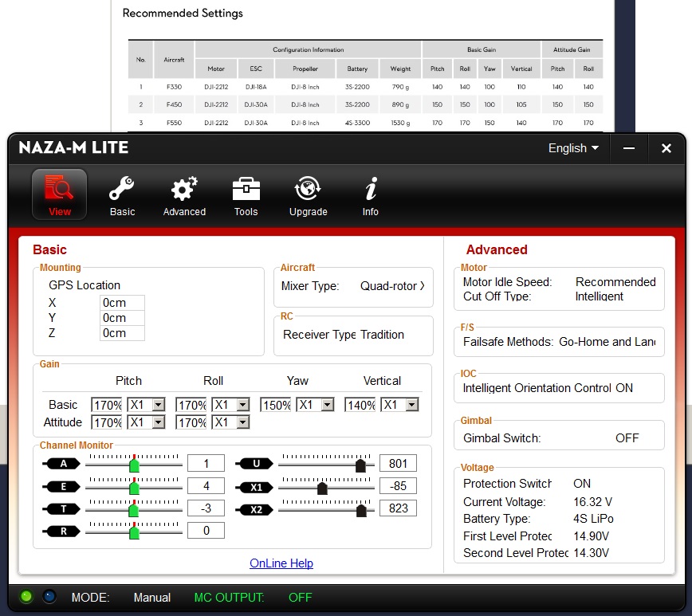
Task: Click the Attitude Roll gain 170% field
Action: (191, 422)
